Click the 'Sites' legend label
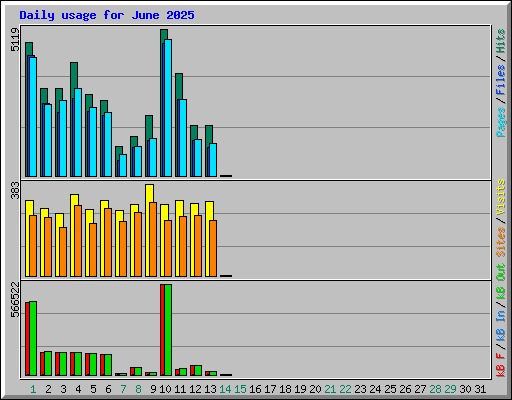Image resolution: width=512 pixels, height=400 pixels. [x=501, y=242]
